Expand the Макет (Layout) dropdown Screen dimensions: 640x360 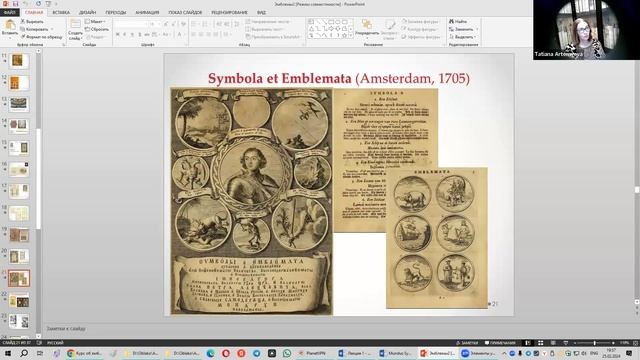click(x=96, y=21)
